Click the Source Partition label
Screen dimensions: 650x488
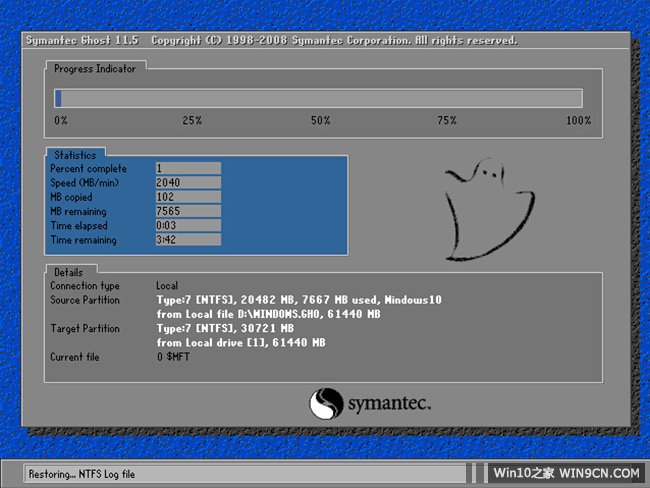[x=85, y=300]
